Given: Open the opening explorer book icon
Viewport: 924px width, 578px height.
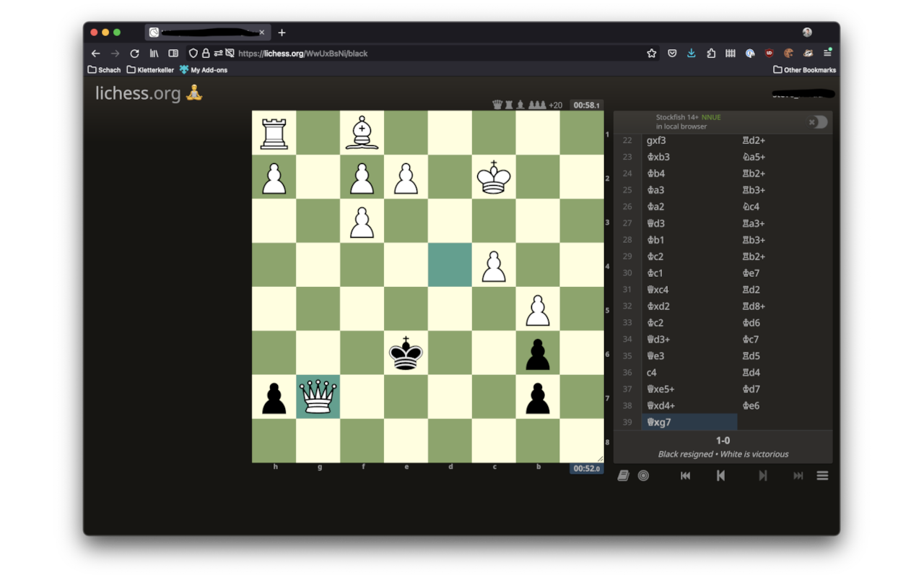Looking at the screenshot, I should point(624,475).
